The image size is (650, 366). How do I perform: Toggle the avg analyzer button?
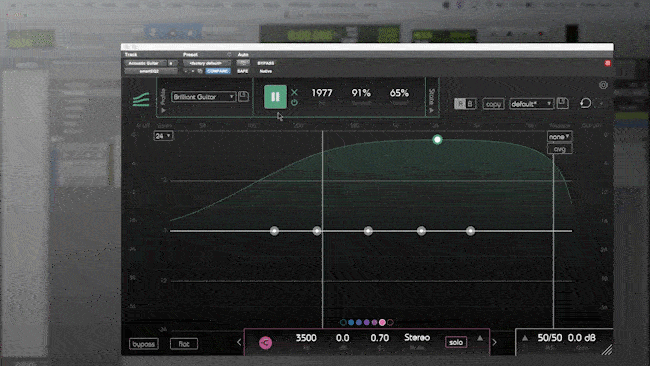560,149
